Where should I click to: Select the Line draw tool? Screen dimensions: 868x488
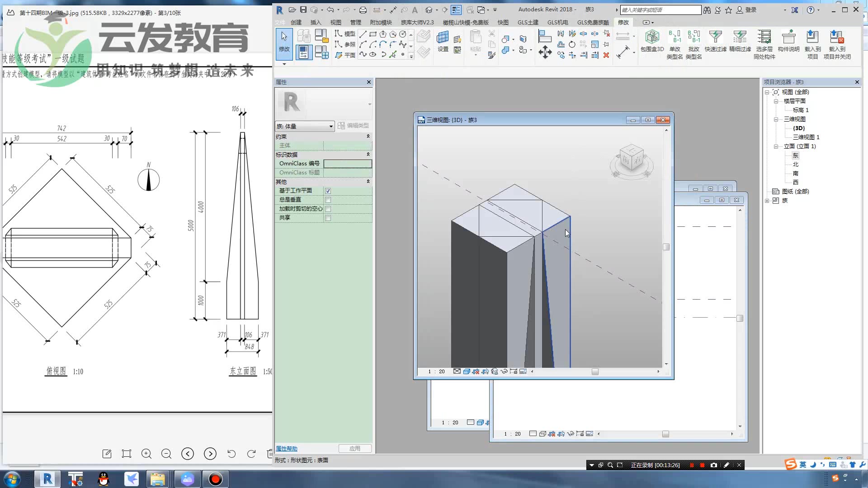(363, 34)
